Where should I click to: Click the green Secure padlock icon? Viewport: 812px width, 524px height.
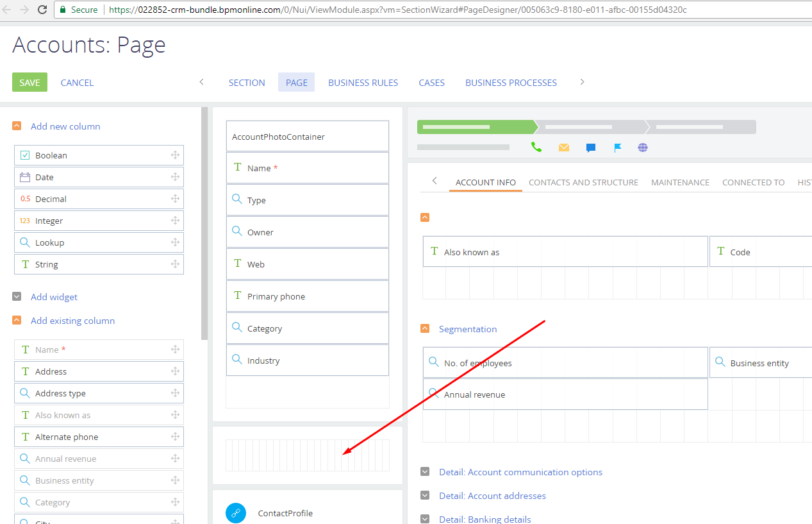tap(63, 10)
